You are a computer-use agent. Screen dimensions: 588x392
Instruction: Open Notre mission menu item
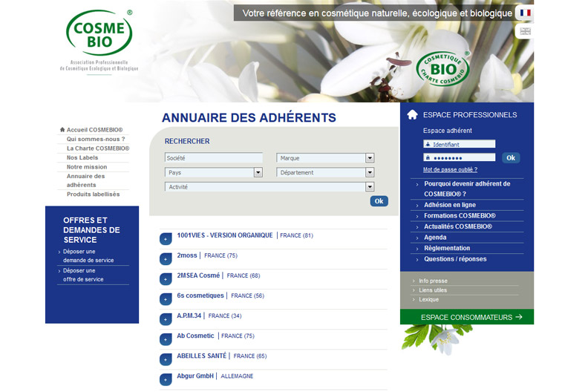tap(87, 167)
